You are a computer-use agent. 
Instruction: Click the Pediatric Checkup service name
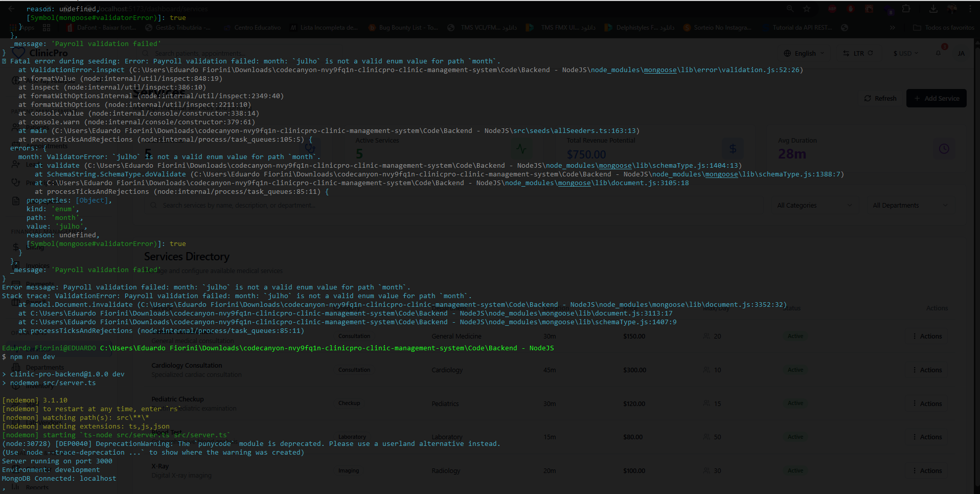177,399
